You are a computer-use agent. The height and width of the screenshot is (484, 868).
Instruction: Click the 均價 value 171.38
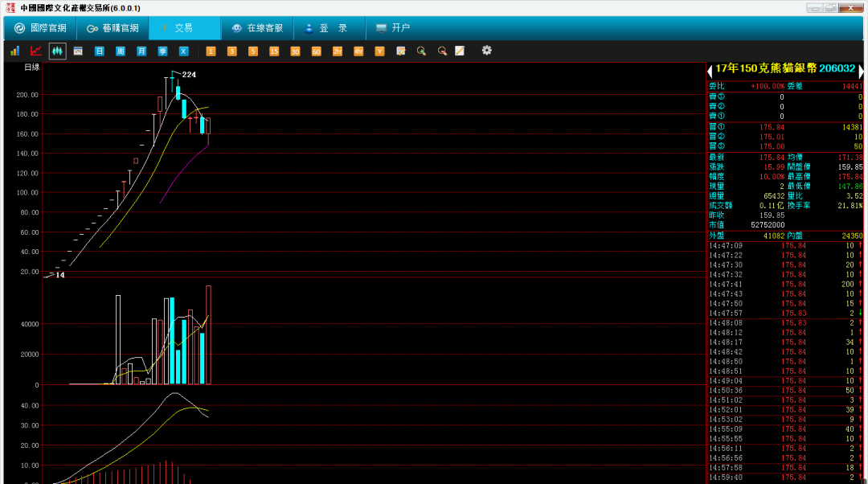point(850,158)
